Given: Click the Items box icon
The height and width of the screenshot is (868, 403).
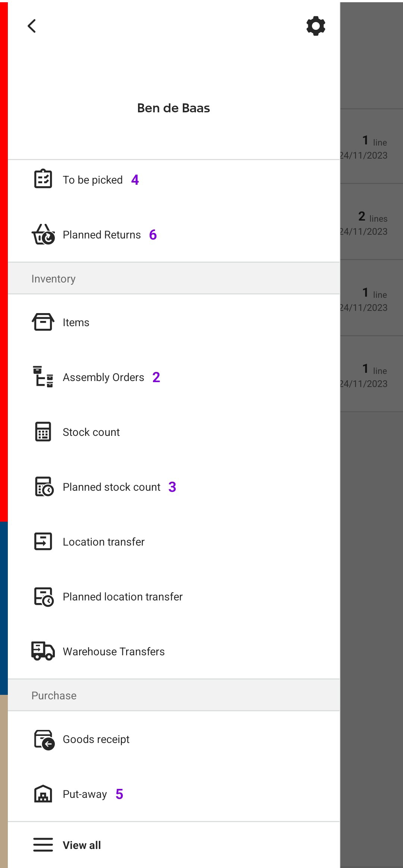Looking at the screenshot, I should 43,322.
